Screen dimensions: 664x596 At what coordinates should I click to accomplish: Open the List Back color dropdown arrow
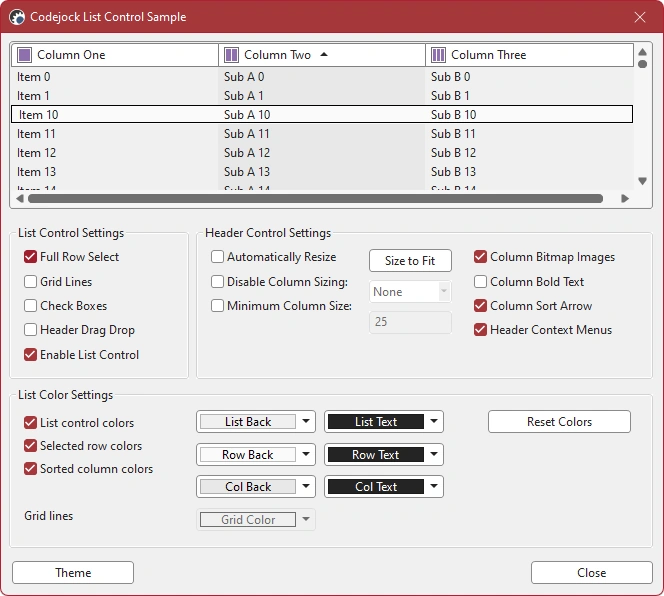(x=306, y=421)
